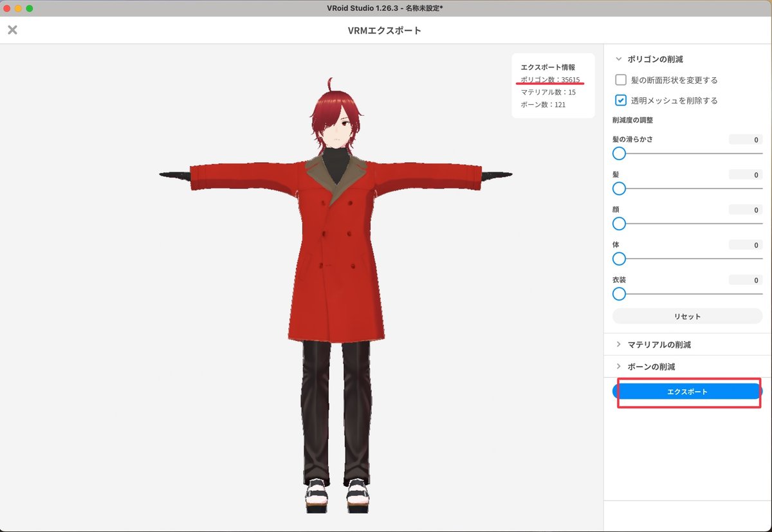The image size is (772, 532).
Task: Click the 体 reduction slider knob
Action: click(619, 259)
